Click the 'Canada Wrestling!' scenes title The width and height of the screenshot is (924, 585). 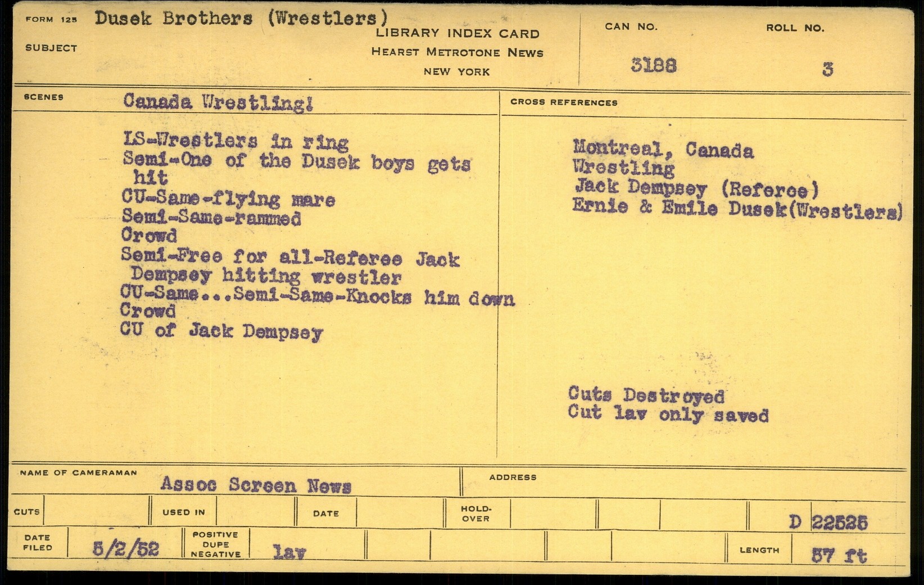pyautogui.click(x=218, y=102)
